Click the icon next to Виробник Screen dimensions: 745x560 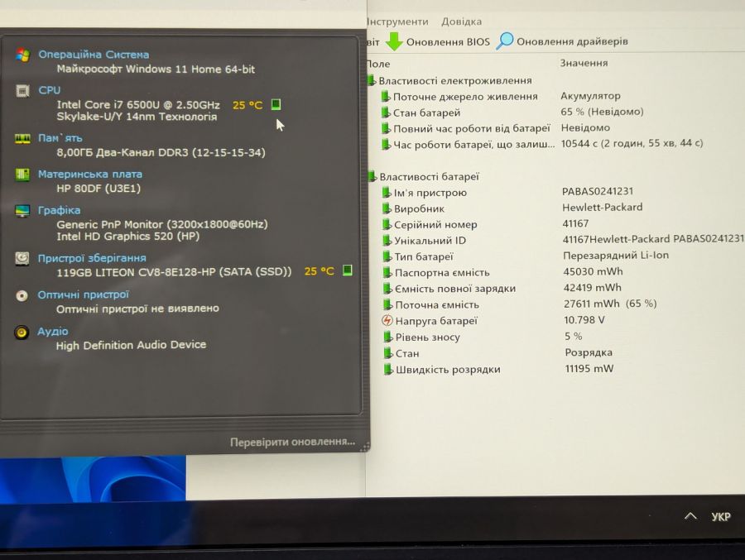387,208
